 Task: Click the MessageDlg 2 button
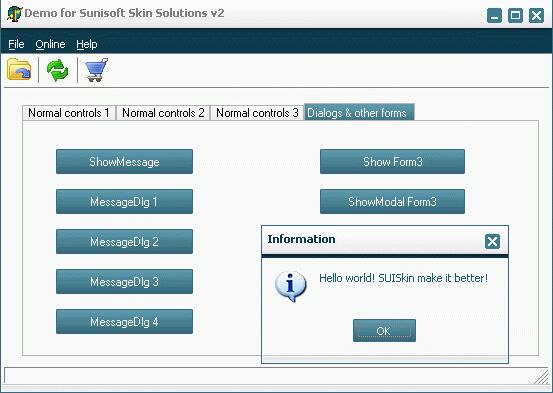point(124,242)
